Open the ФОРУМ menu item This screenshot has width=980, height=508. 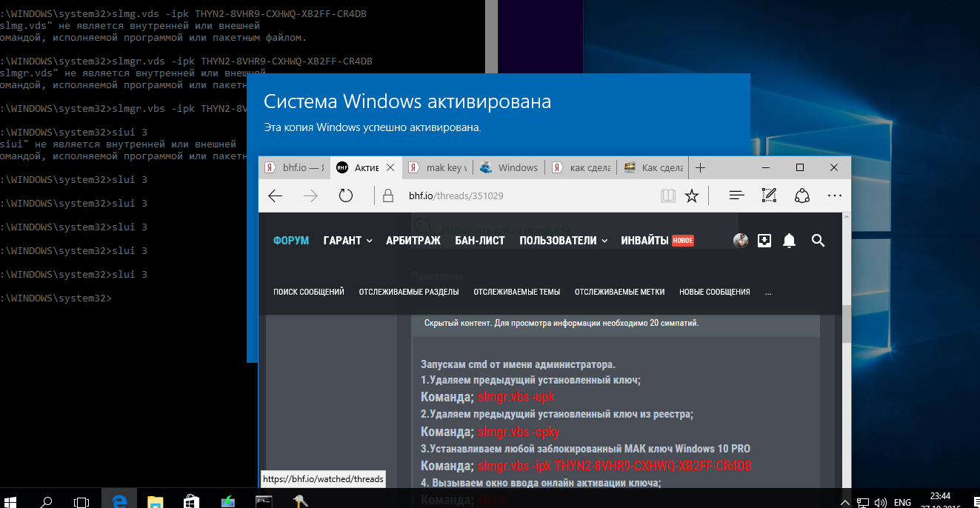pyautogui.click(x=291, y=241)
